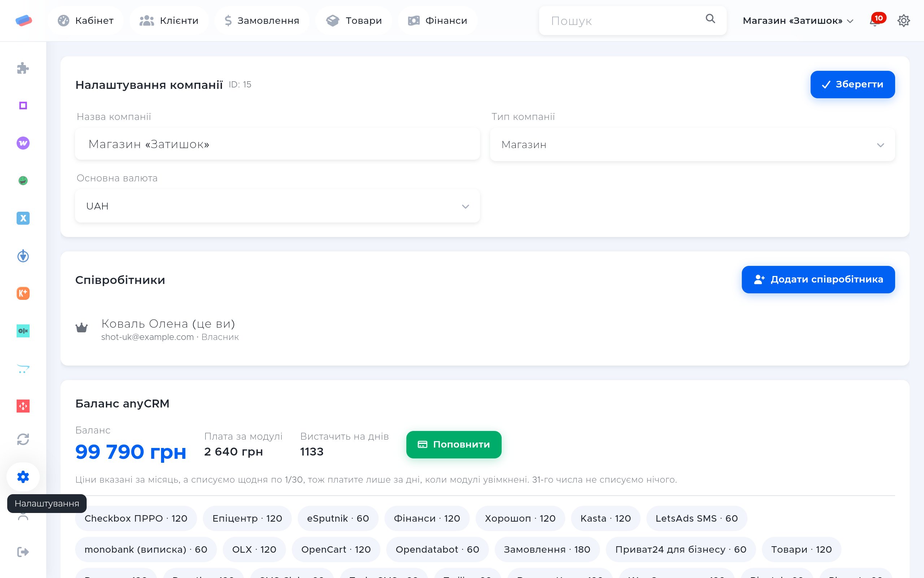Screen dimensions: 924x578
Task: Click the Хорошоп · 120 module chip
Action: pyautogui.click(x=520, y=518)
